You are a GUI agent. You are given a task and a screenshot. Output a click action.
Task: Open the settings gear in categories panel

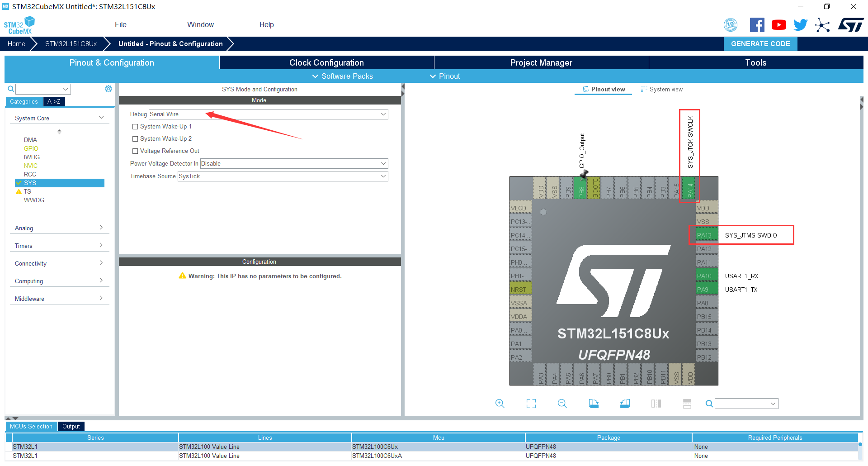pyautogui.click(x=108, y=89)
